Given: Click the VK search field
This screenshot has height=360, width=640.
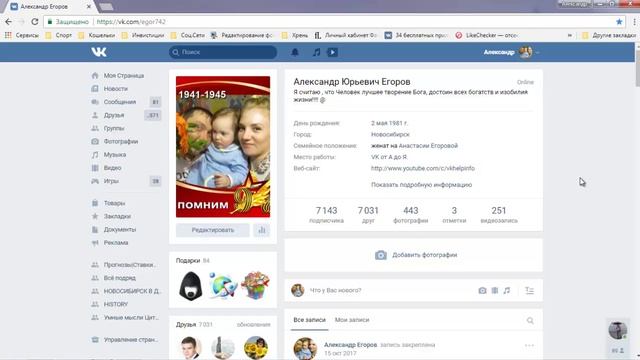Looking at the screenshot, I should pyautogui.click(x=223, y=52).
